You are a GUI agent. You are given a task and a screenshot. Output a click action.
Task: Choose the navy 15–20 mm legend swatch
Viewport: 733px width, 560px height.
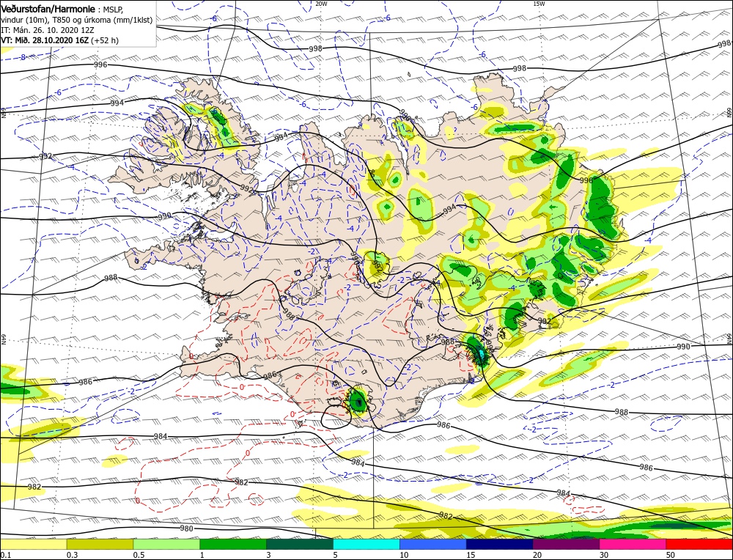click(x=500, y=544)
